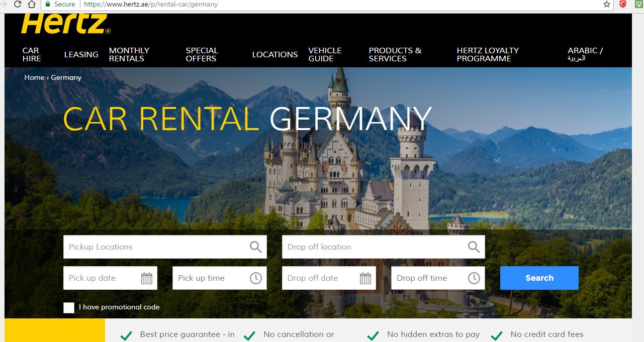Image resolution: width=644 pixels, height=342 pixels.
Task: Click the No hidden extras checkmark icon
Action: 373,335
